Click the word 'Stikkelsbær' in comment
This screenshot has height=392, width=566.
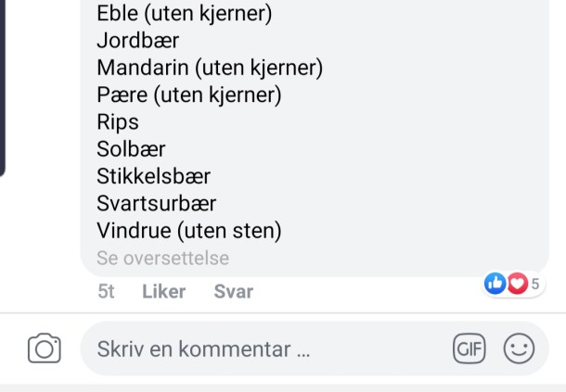(153, 176)
